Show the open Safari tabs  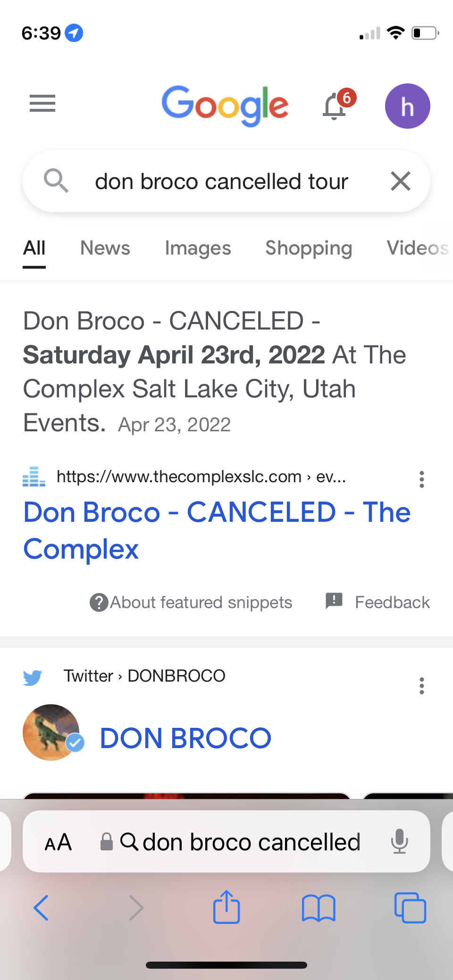[410, 907]
